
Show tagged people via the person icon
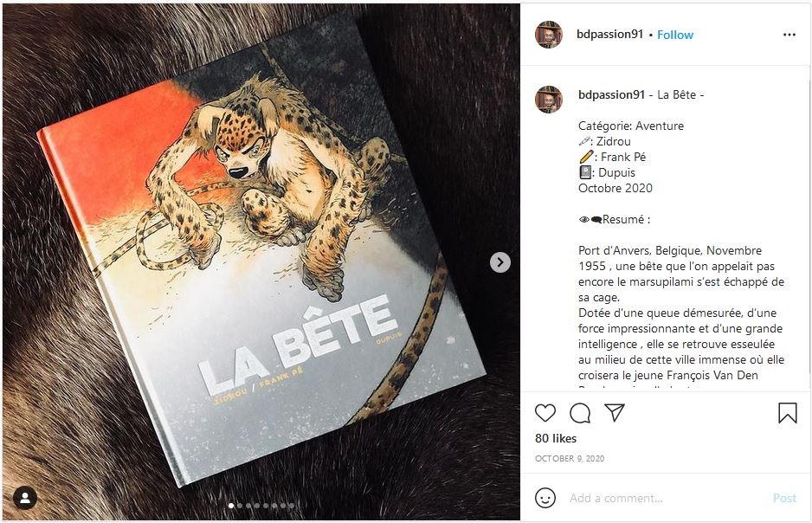pyautogui.click(x=25, y=498)
